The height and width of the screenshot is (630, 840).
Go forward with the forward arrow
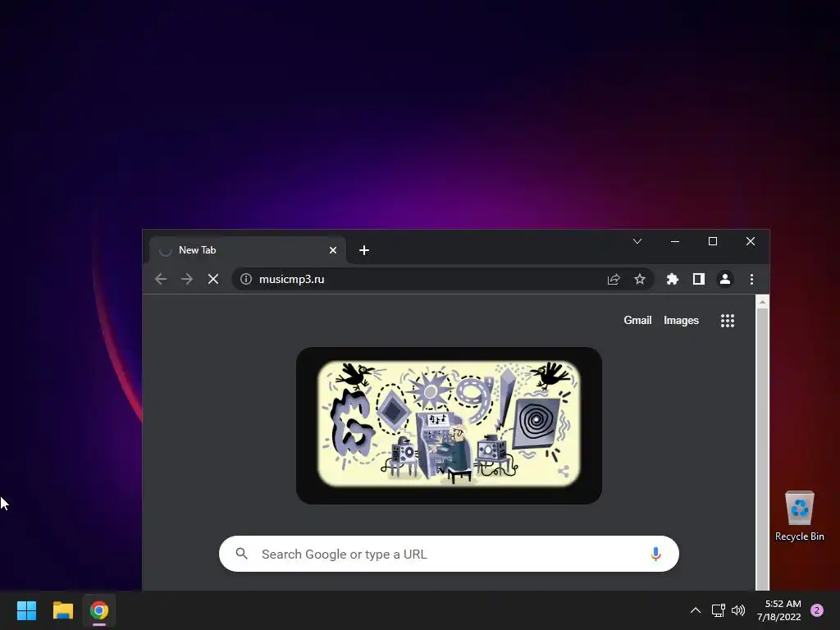click(x=187, y=279)
